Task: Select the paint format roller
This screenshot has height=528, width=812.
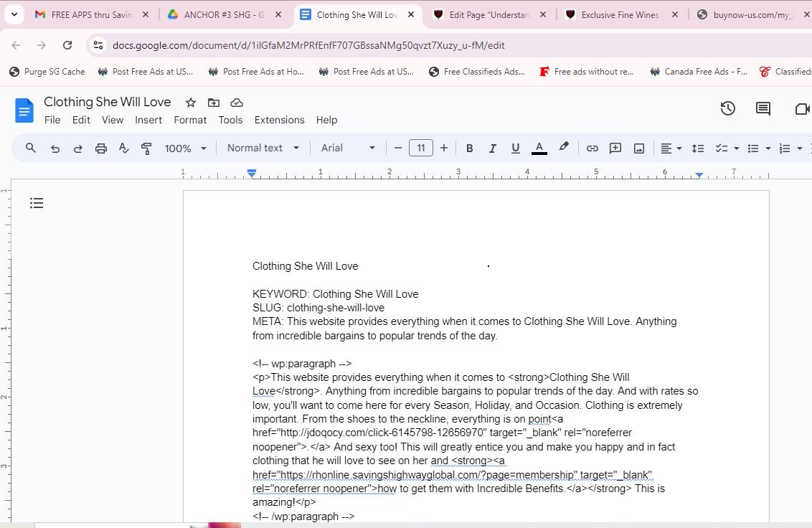Action: click(x=146, y=148)
